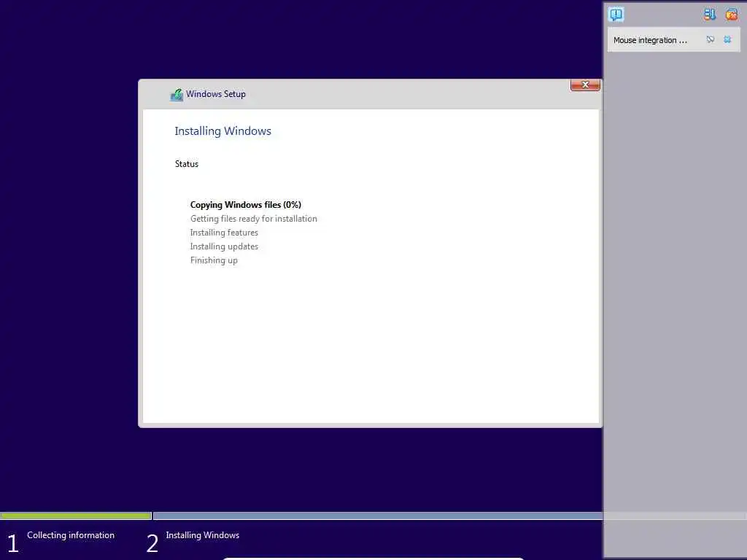
Task: Toggle the VirtualBox notification center icon
Action: (x=616, y=15)
